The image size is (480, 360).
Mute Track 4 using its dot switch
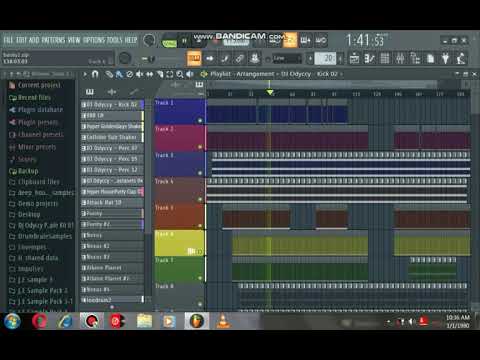(x=200, y=199)
